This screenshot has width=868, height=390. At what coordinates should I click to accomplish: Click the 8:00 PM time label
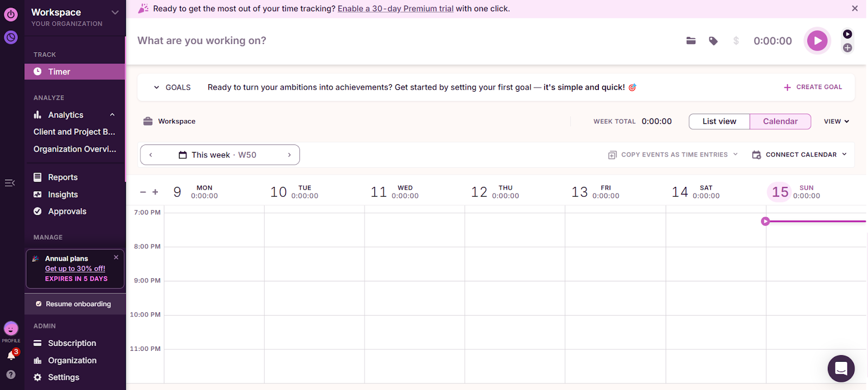(x=147, y=247)
